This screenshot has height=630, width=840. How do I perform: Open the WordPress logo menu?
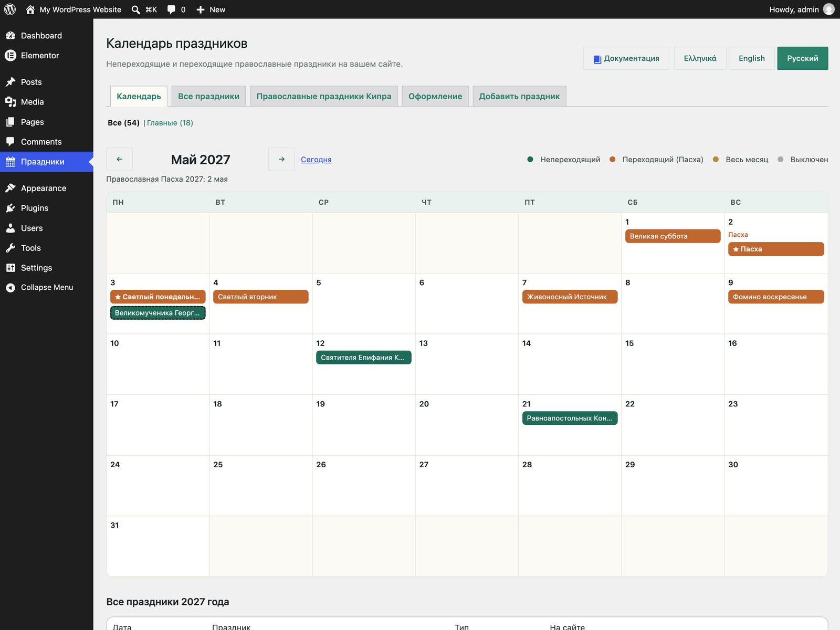point(10,9)
